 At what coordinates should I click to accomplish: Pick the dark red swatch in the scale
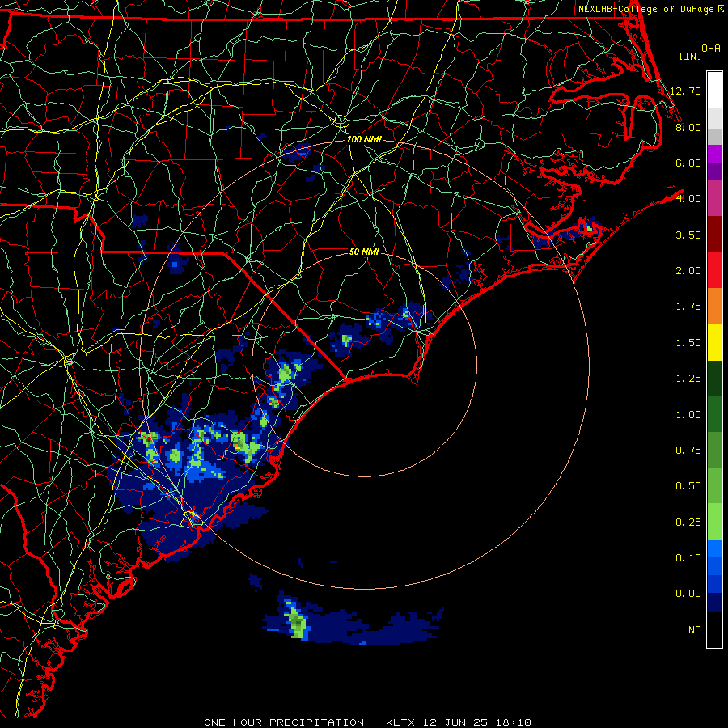pyautogui.click(x=714, y=235)
